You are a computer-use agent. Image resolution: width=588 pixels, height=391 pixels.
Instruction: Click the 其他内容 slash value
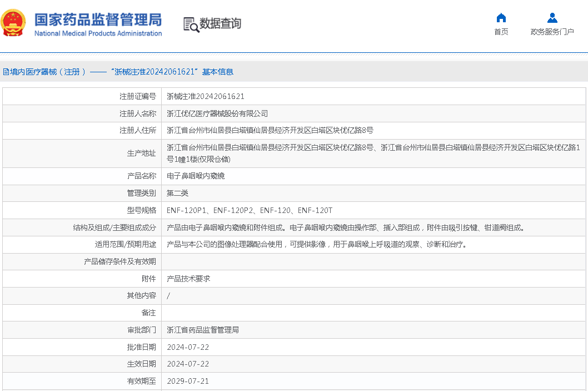pyautogui.click(x=168, y=296)
